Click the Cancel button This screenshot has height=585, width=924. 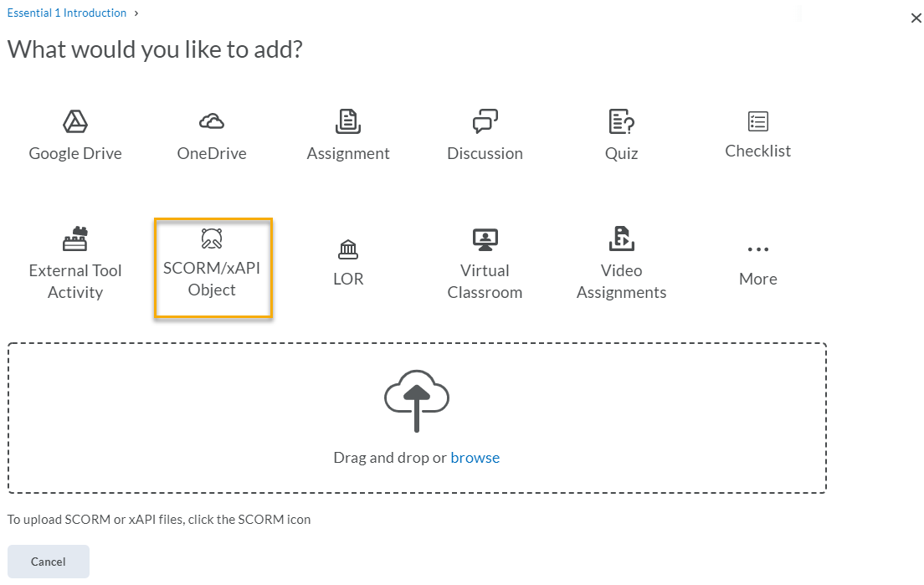(x=49, y=562)
